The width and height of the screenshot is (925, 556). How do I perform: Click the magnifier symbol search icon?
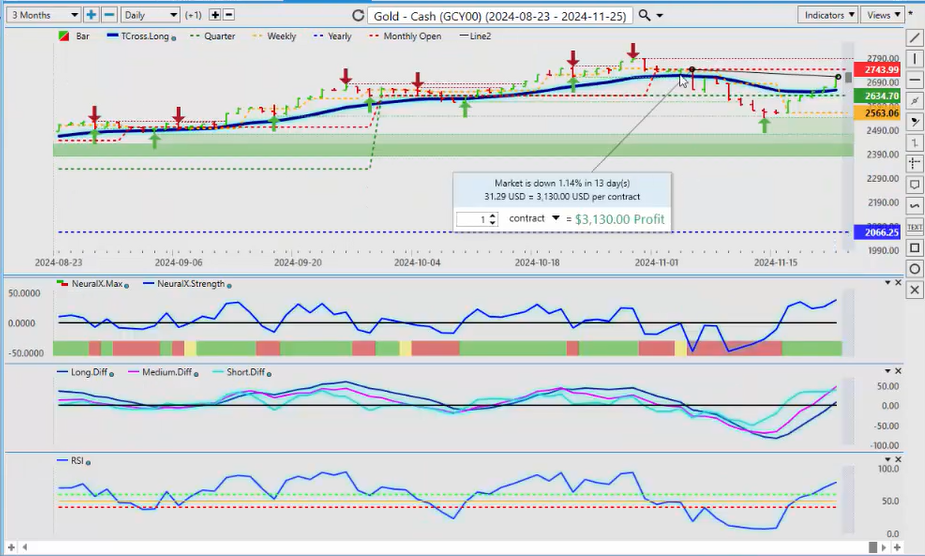click(645, 15)
